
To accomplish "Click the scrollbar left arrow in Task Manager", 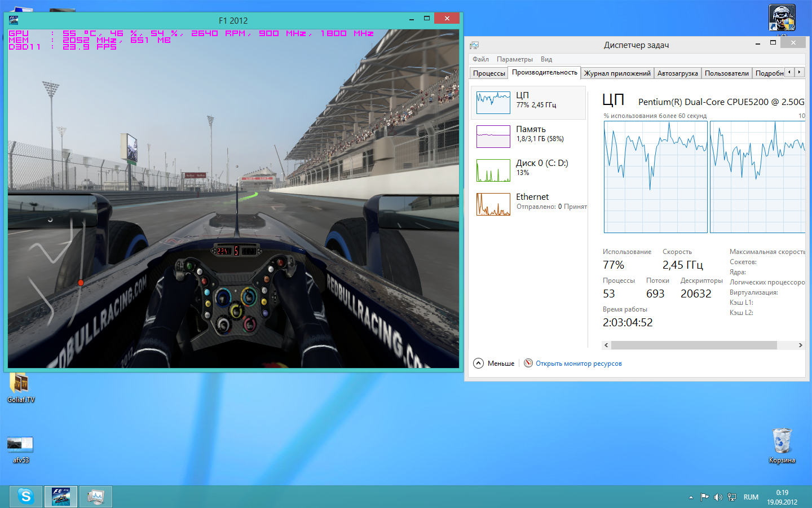I will tap(606, 345).
